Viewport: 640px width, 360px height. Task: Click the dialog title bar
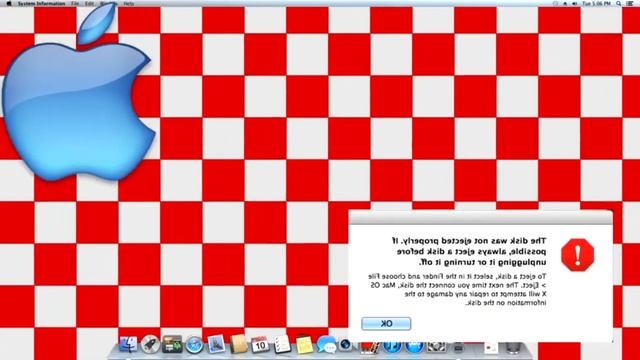(x=480, y=218)
